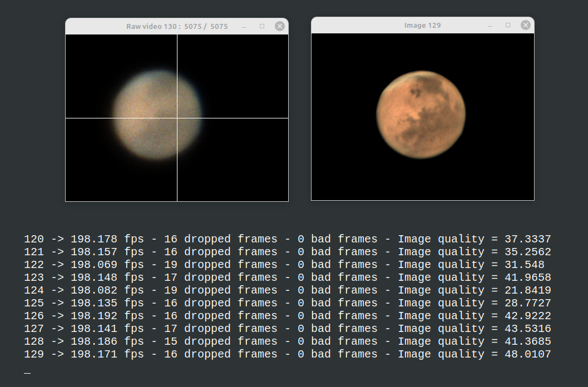The image size is (588, 387).
Task: Select log line for frame 128
Action: (x=287, y=341)
